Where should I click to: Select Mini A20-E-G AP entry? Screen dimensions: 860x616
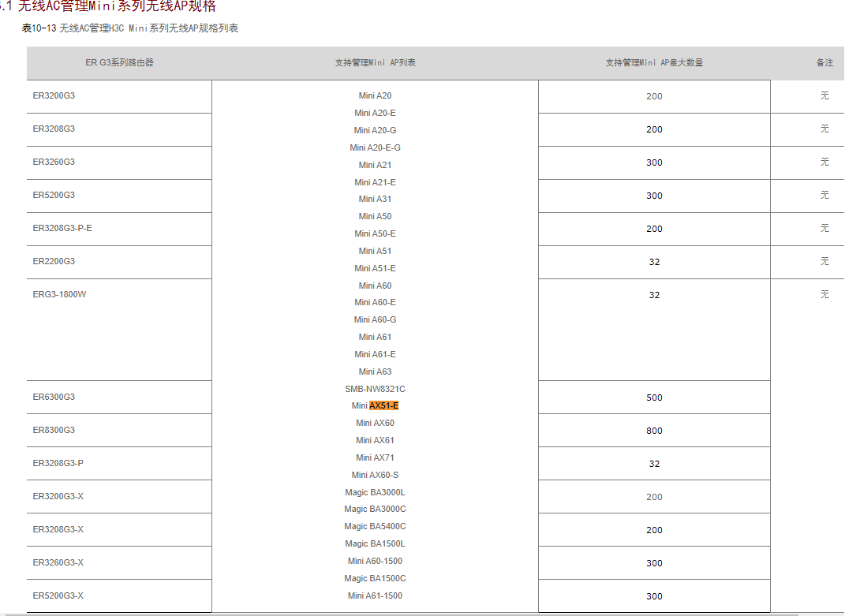375,148
